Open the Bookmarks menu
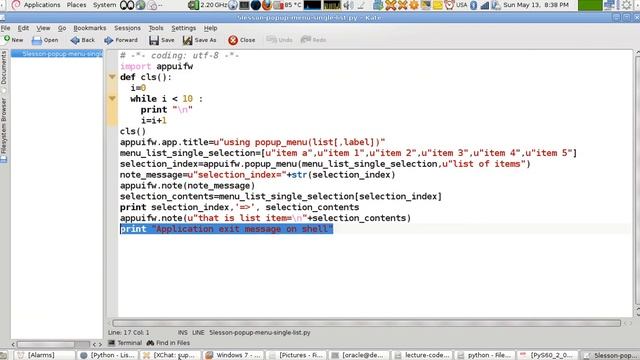Screen dimensions: 640x360 pos(90,28)
